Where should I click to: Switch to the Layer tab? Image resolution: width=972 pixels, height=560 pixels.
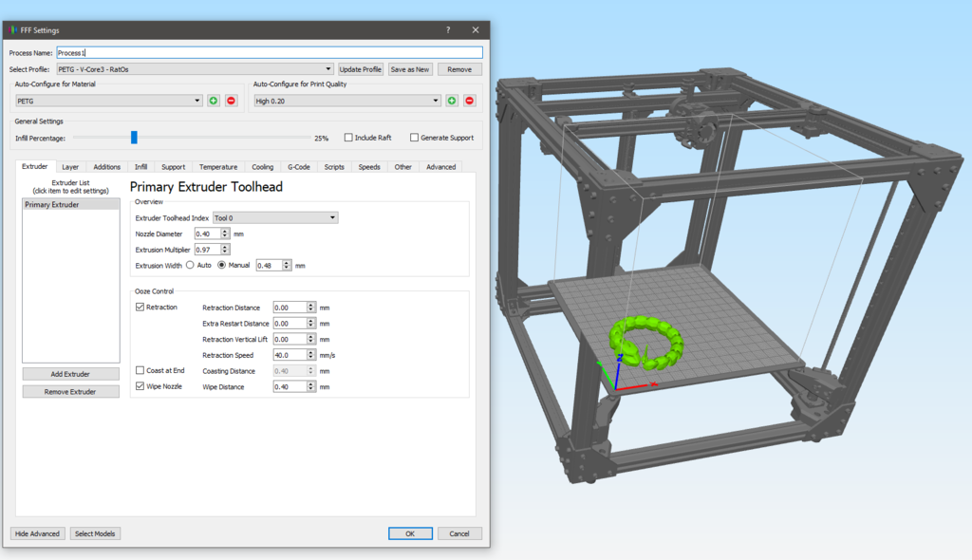point(70,167)
